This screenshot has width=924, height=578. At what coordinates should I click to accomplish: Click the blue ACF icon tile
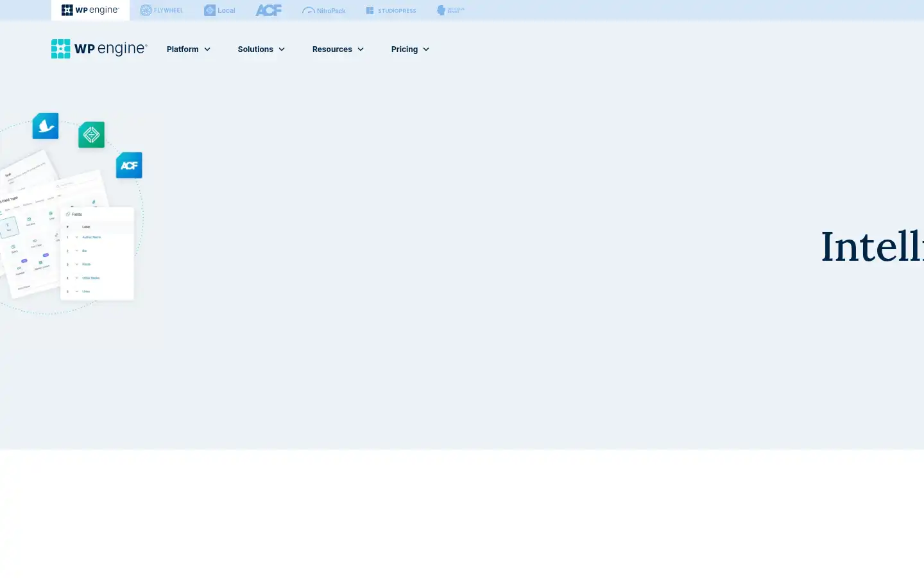(x=129, y=166)
